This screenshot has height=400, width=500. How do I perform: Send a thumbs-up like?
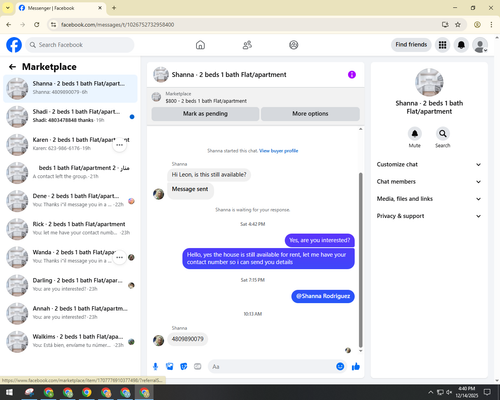(x=356, y=367)
